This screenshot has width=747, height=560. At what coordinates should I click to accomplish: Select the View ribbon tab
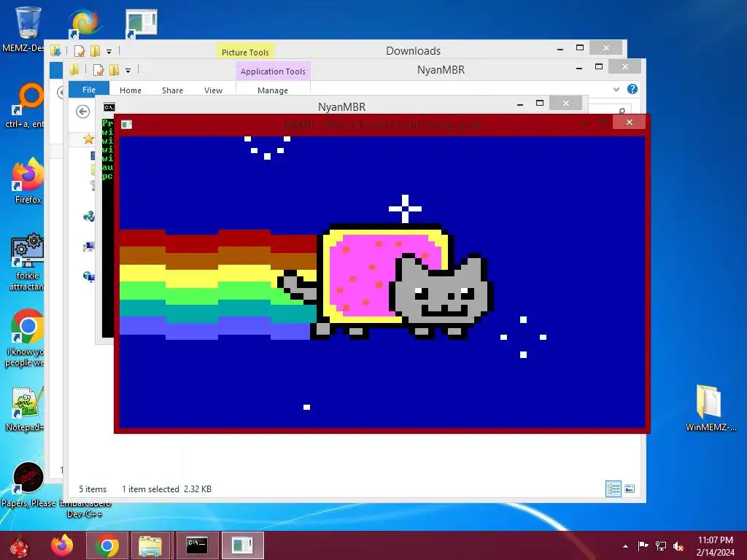click(x=213, y=90)
